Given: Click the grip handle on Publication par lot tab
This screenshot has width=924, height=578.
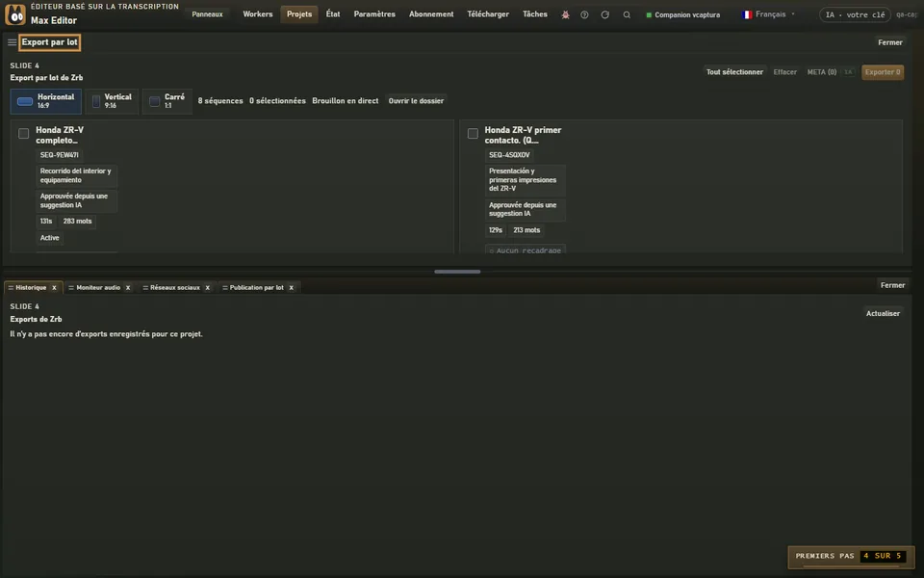Looking at the screenshot, I should tap(224, 288).
